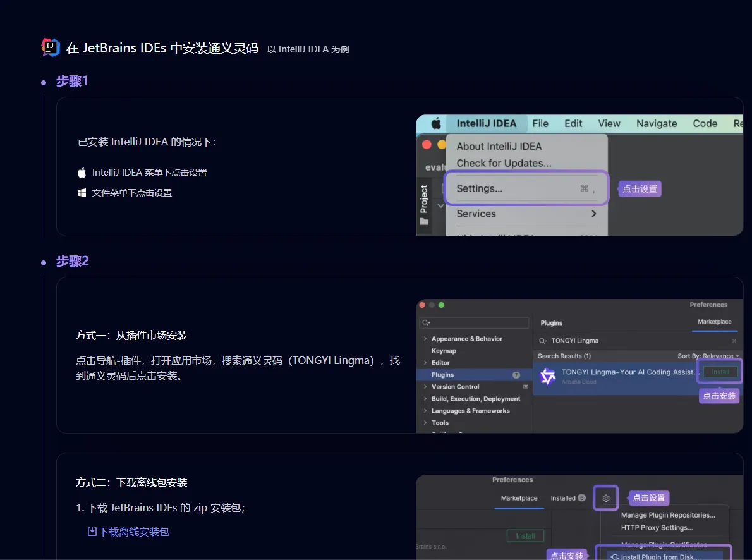Select Check for Updates... in the menu
The width and height of the screenshot is (752, 560).
click(504, 163)
